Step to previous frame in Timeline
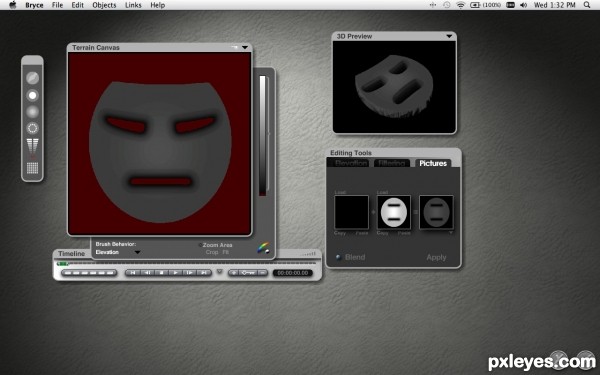Screen dimensions: 600x375 click(147, 273)
